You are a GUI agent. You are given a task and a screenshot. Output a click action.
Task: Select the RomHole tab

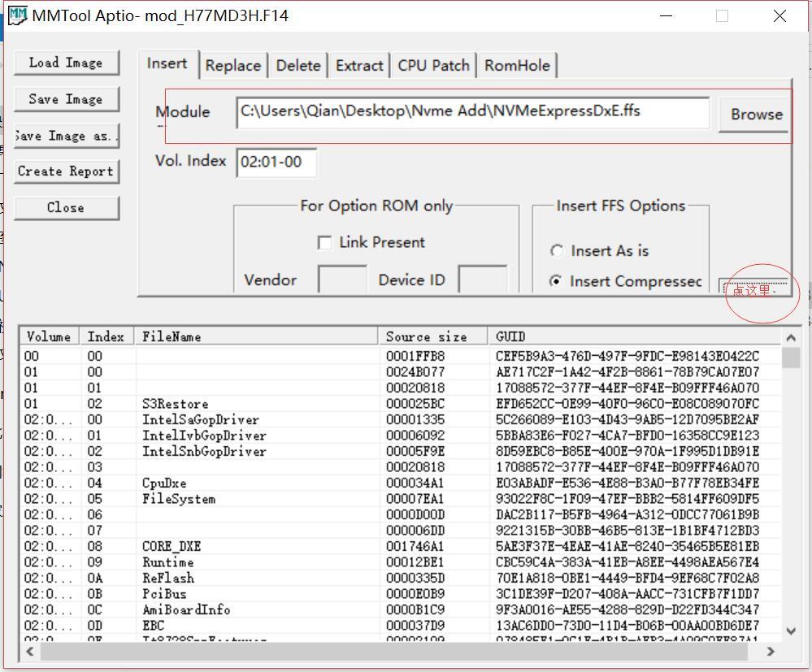517,66
